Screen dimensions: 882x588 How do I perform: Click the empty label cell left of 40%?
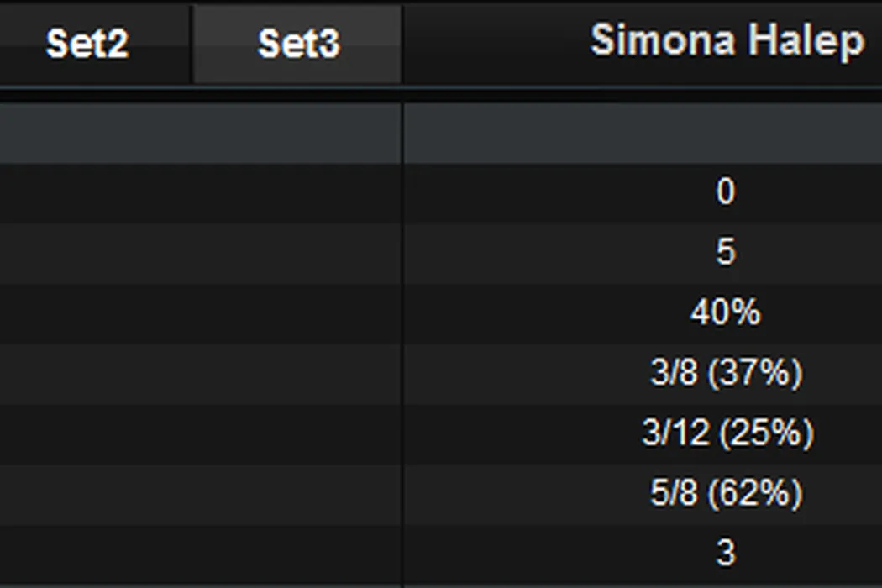[x=200, y=312]
